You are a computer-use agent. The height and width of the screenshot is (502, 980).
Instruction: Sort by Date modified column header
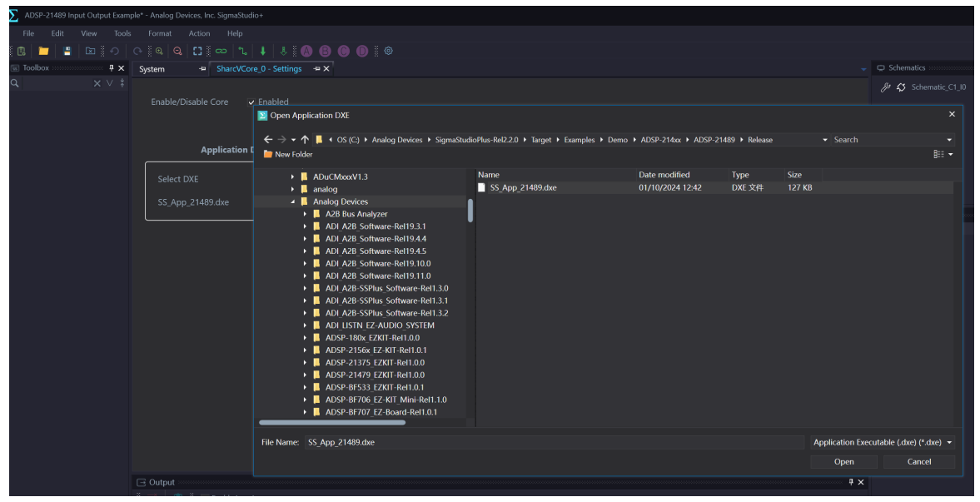684,175
